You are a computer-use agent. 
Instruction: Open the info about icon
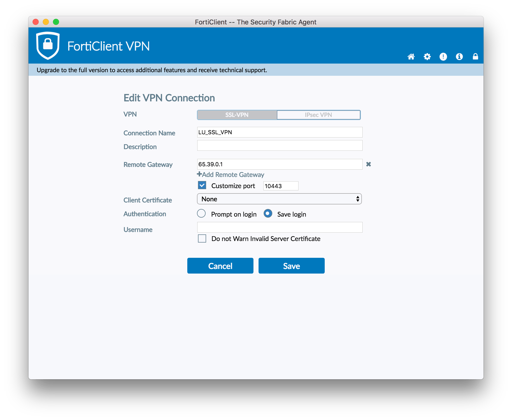click(459, 56)
